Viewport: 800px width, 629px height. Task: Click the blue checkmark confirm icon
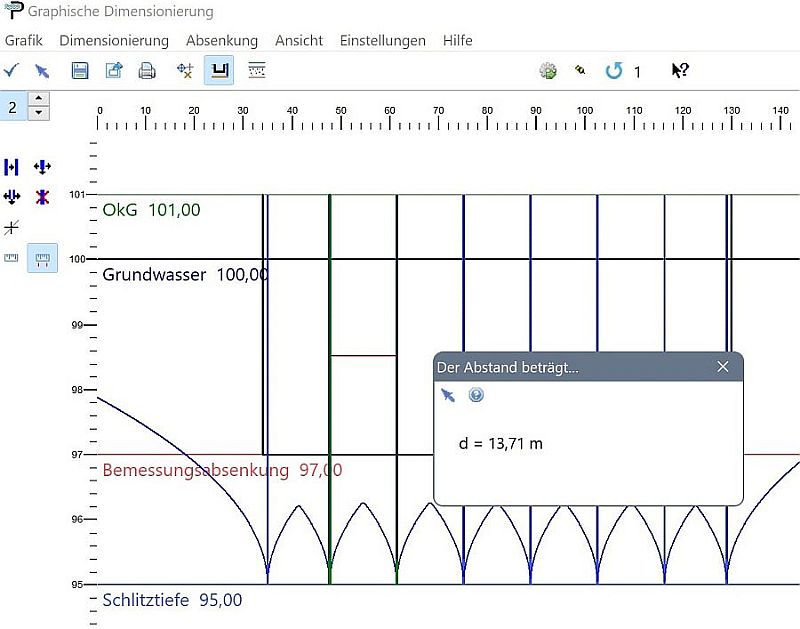tap(11, 70)
